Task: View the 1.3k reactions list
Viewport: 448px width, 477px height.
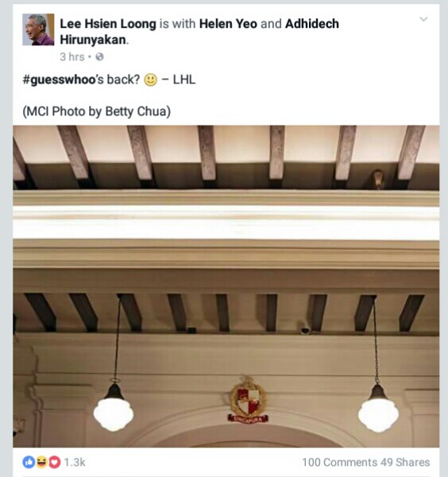Action: click(75, 463)
